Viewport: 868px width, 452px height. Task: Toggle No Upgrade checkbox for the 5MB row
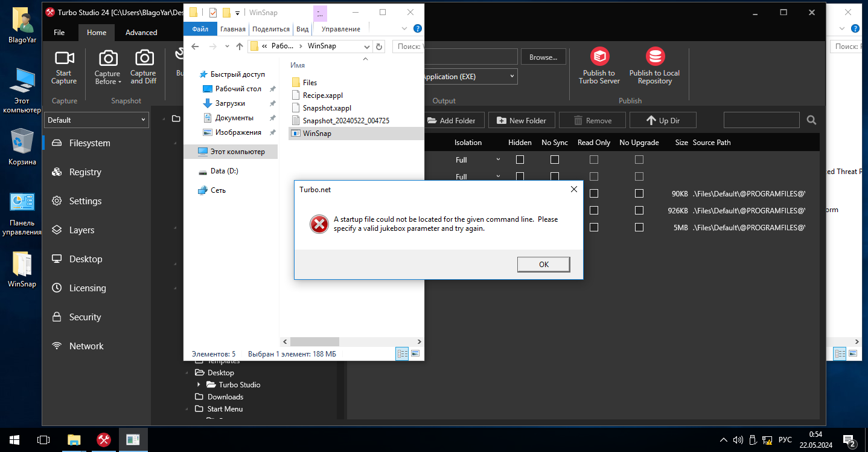[639, 228]
